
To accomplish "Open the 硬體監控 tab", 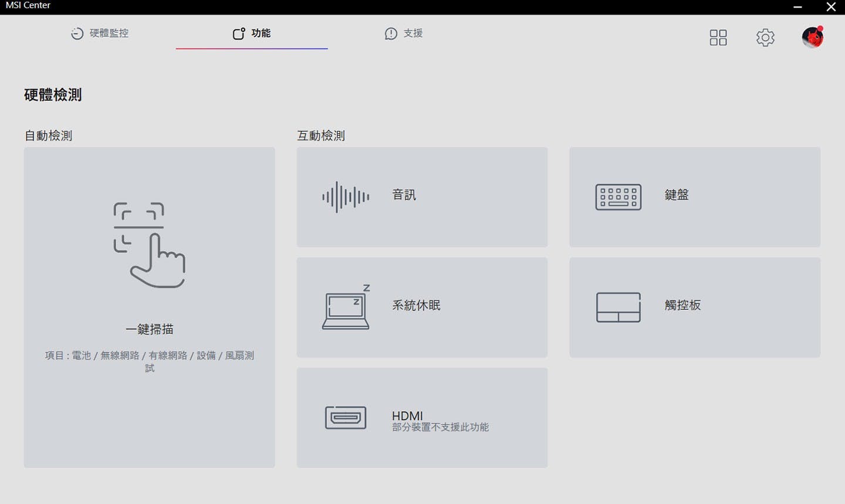I will point(100,33).
